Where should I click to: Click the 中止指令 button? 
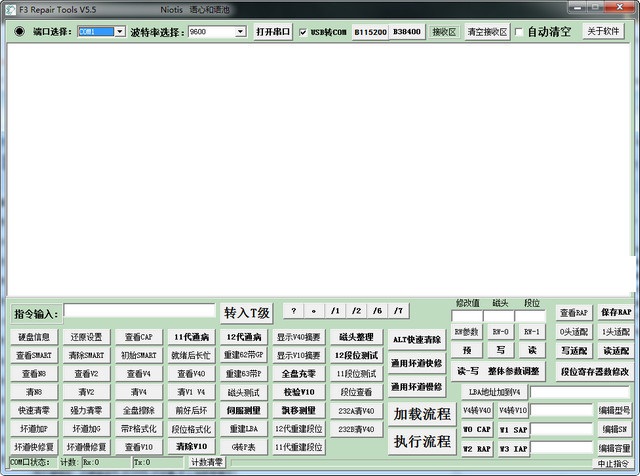click(x=613, y=464)
